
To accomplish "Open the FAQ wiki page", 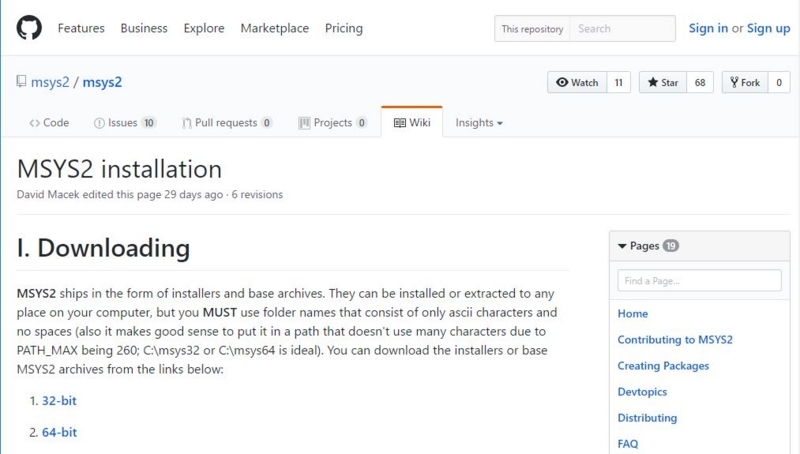I will point(628,444).
